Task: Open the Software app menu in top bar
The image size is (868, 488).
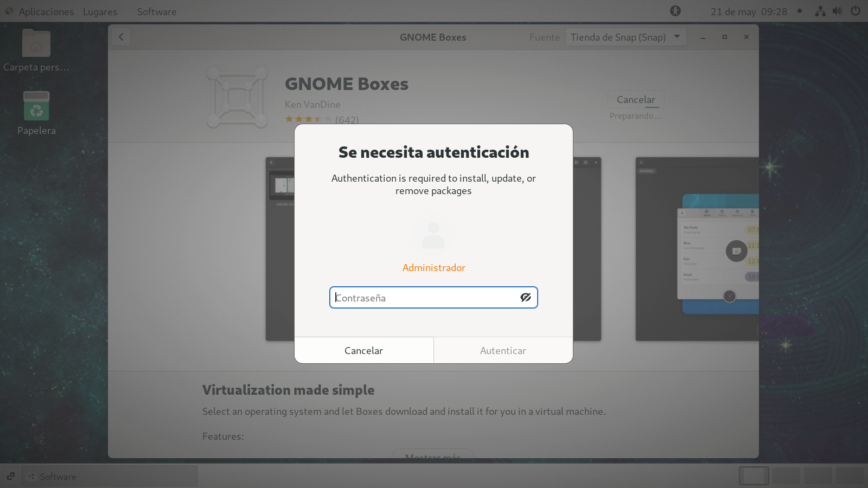Action: tap(156, 11)
